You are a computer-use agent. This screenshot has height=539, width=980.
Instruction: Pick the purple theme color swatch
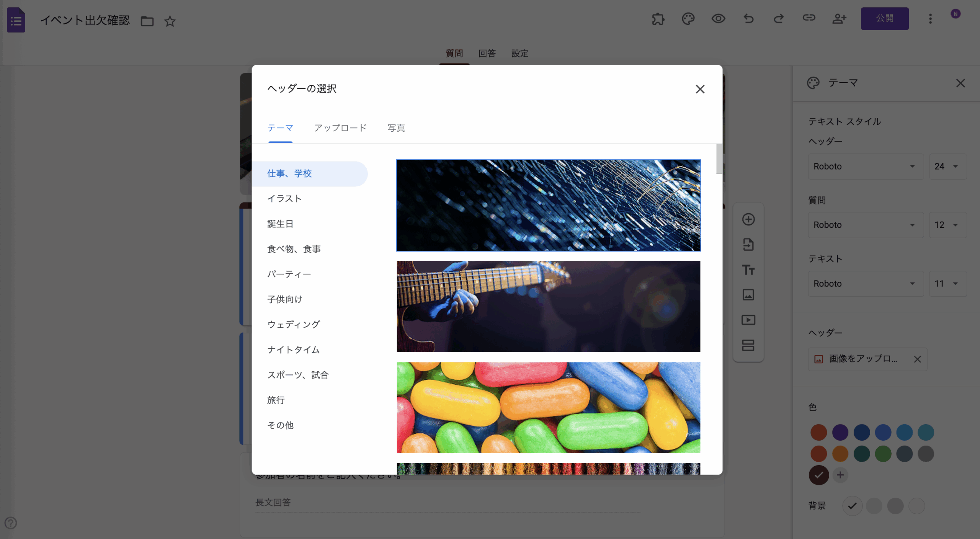click(x=840, y=433)
